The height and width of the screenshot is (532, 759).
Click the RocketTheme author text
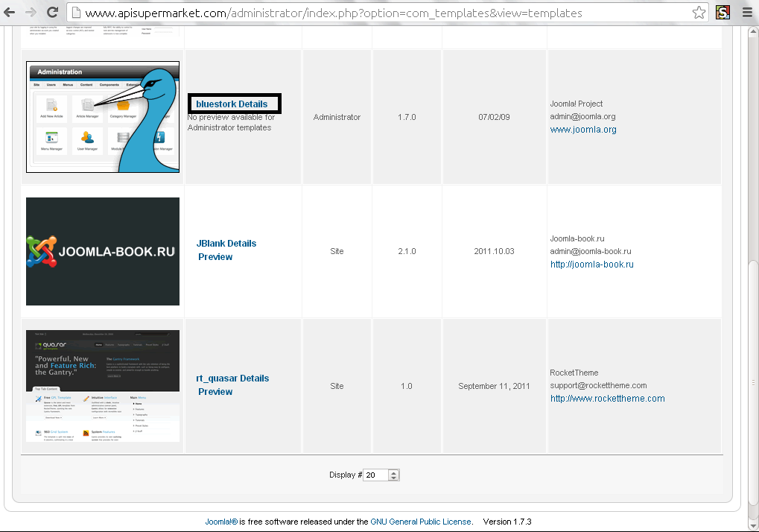click(x=574, y=373)
